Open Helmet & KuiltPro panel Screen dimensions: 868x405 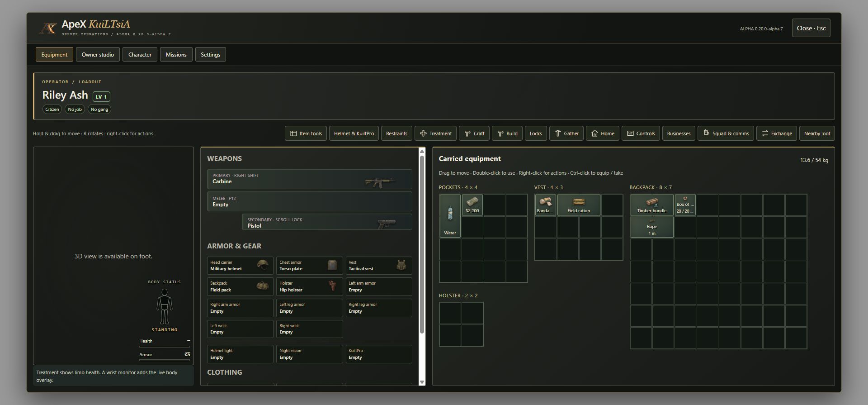354,133
